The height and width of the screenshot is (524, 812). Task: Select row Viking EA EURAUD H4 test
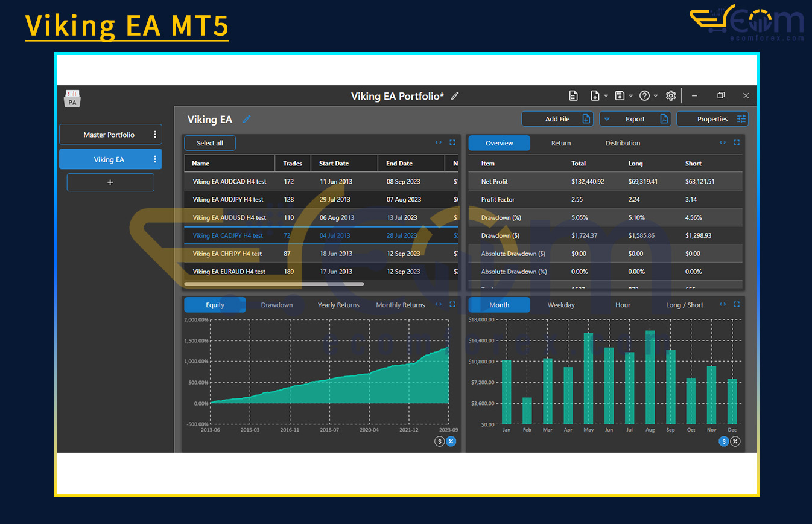322,272
